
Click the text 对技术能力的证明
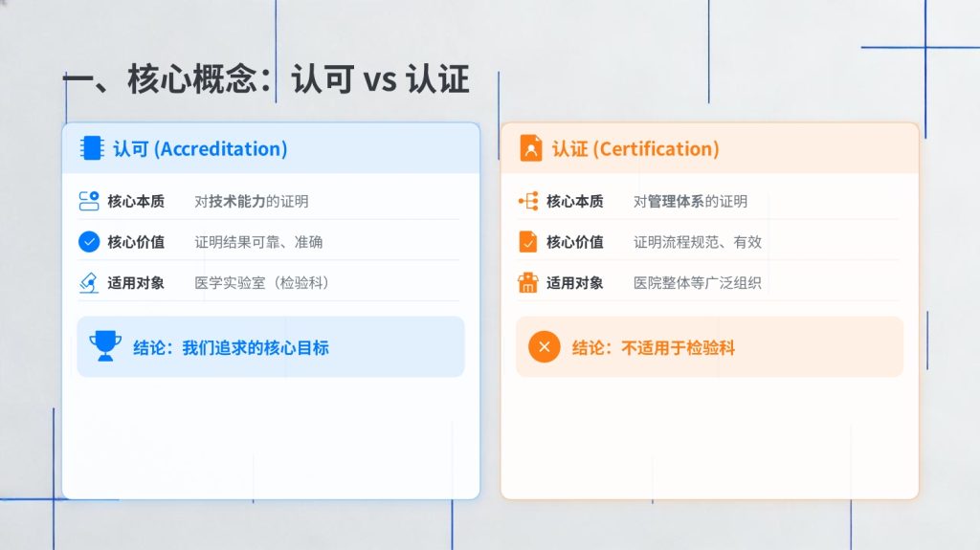tap(252, 202)
